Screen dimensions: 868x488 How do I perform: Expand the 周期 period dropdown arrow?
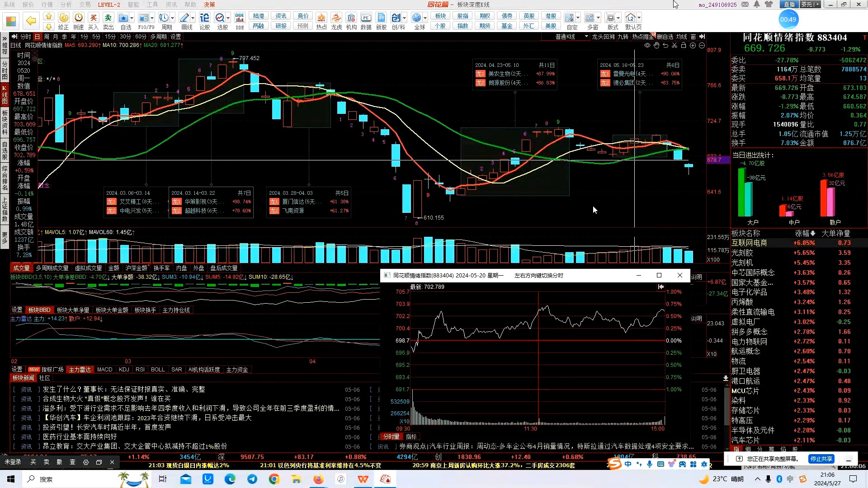tap(173, 18)
